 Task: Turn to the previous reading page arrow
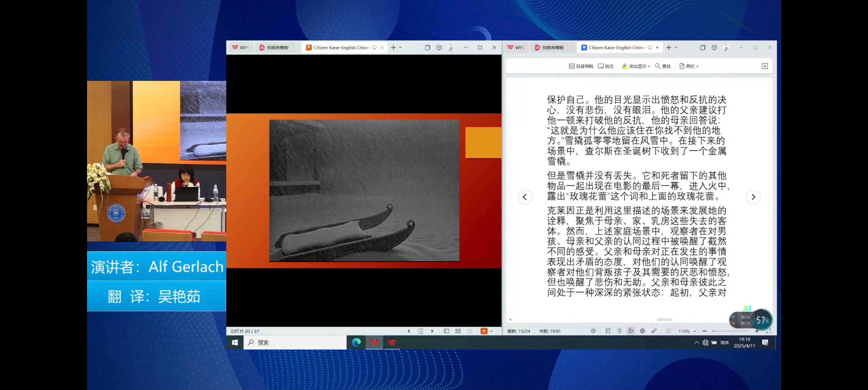pos(525,197)
